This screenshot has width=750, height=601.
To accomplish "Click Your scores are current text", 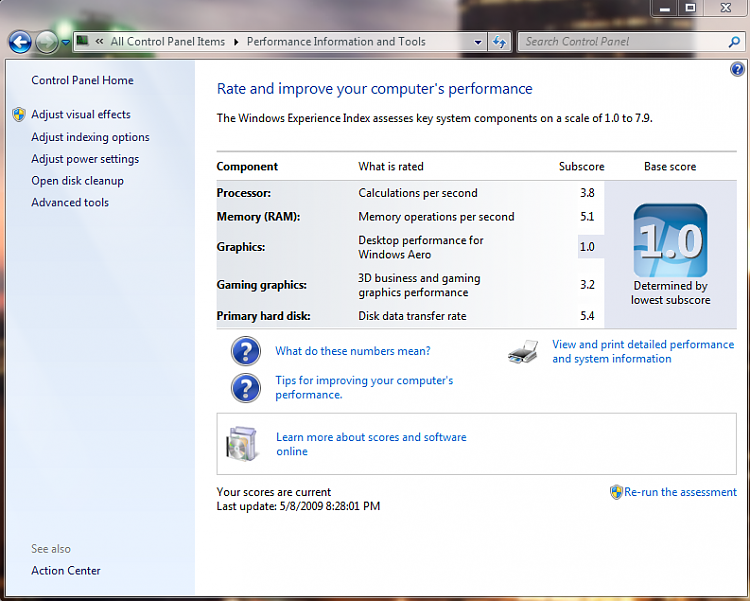I will [274, 492].
